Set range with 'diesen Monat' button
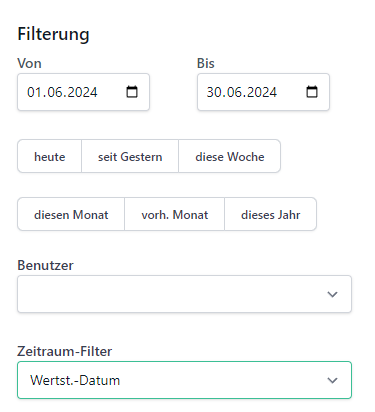This screenshot has width=375, height=412. [71, 214]
